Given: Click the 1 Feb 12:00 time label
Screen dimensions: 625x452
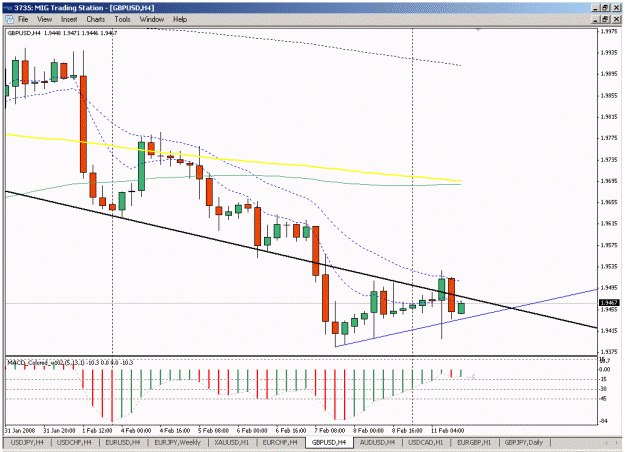Looking at the screenshot, I should 97,430.
